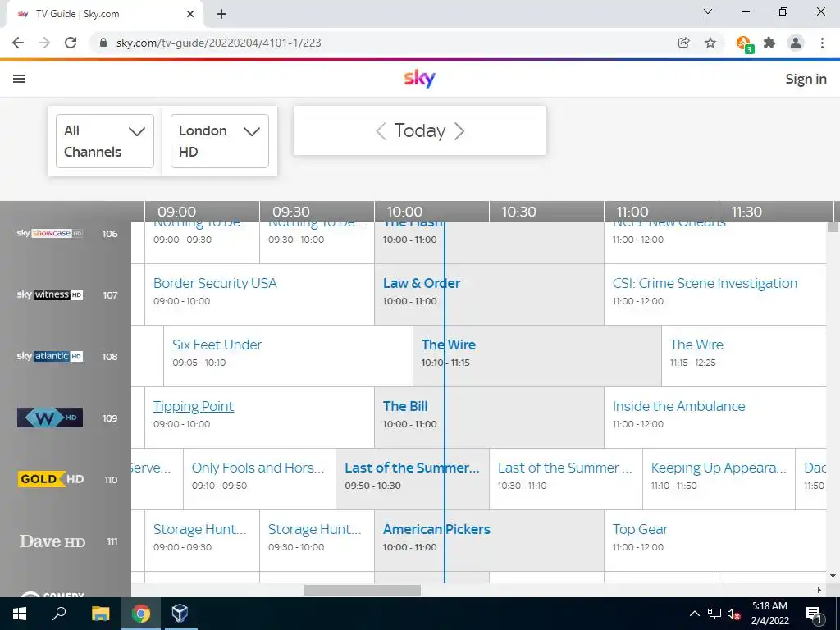Image resolution: width=840 pixels, height=630 pixels.
Task: Go to previous day arrow
Action: pyautogui.click(x=381, y=130)
